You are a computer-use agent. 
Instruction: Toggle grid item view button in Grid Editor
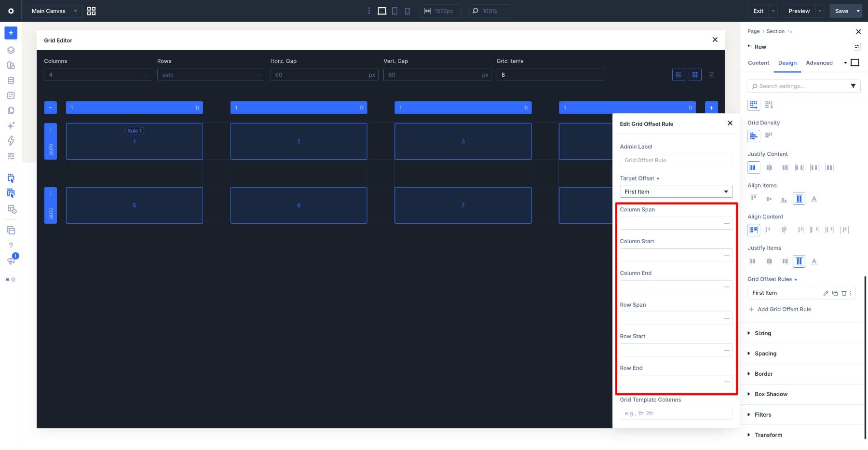pyautogui.click(x=695, y=75)
